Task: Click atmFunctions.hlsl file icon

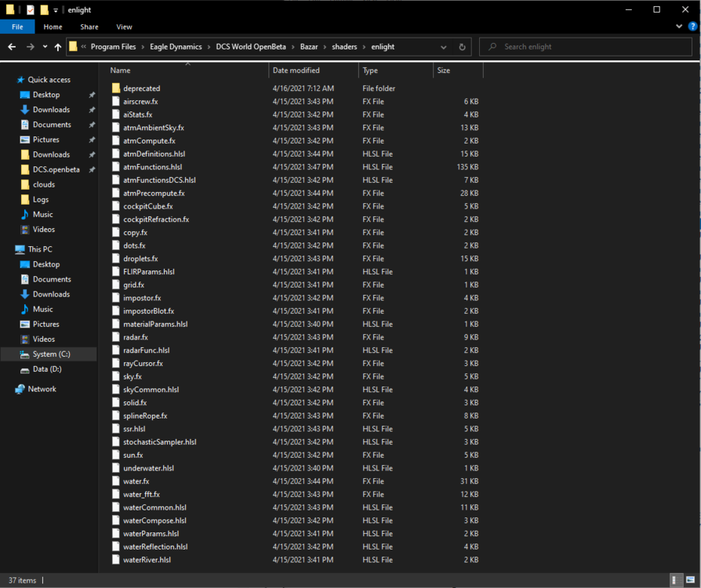Action: [x=116, y=167]
